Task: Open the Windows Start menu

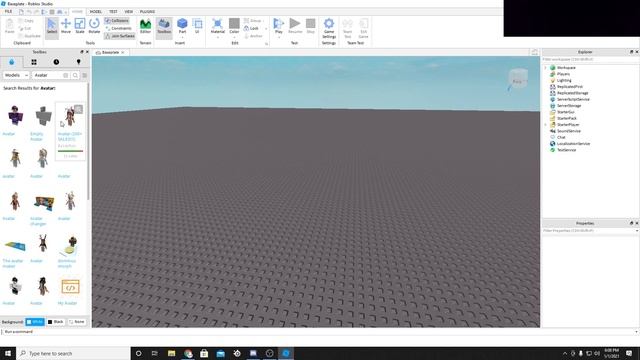Action: point(8,353)
